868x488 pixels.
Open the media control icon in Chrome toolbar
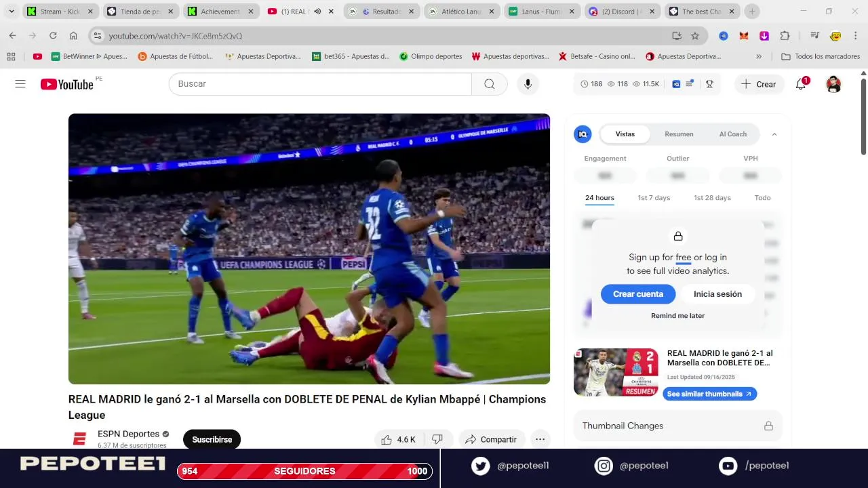[815, 36]
